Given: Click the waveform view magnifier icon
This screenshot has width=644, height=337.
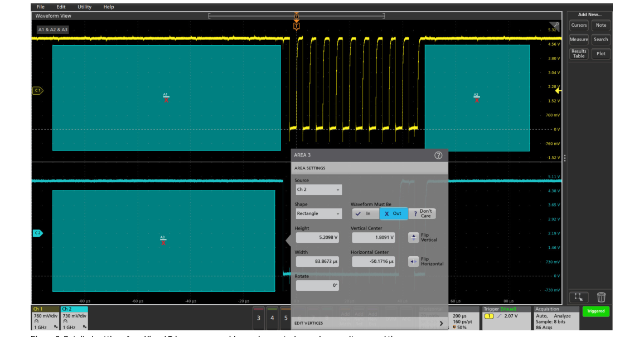Looking at the screenshot, I should point(554,26).
